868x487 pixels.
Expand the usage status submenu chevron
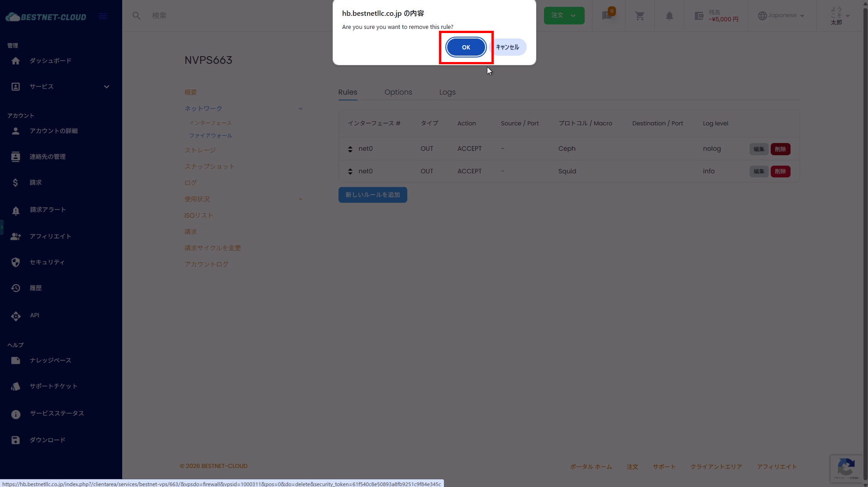[300, 200]
